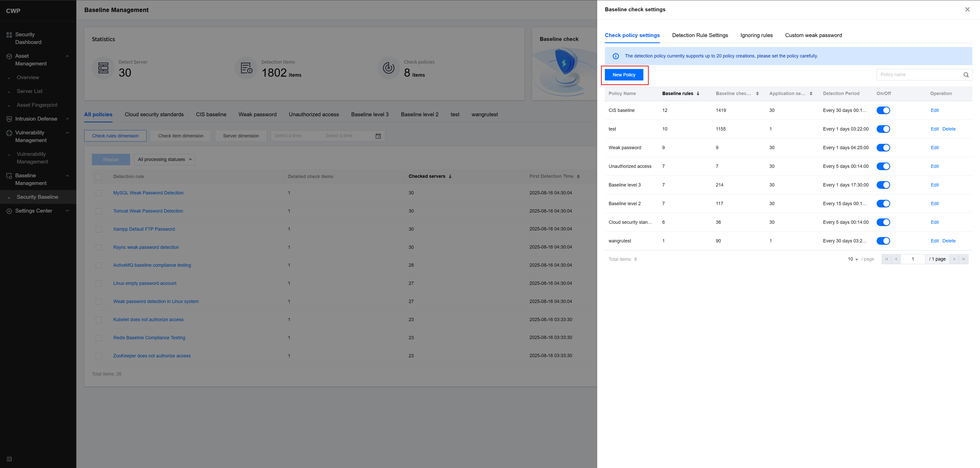Click the Intrusion Defense shield icon
980x468 pixels.
click(x=9, y=119)
